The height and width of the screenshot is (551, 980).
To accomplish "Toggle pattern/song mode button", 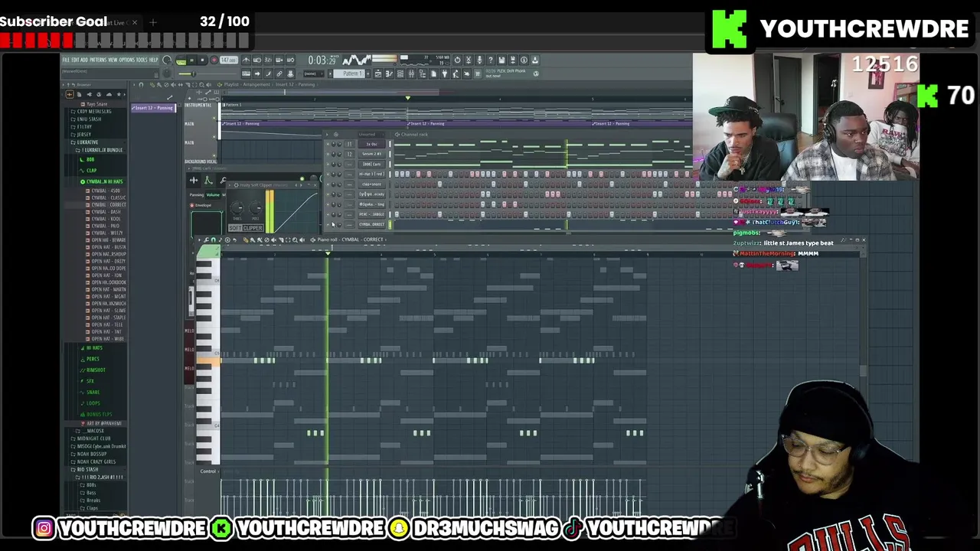I will 181,60.
